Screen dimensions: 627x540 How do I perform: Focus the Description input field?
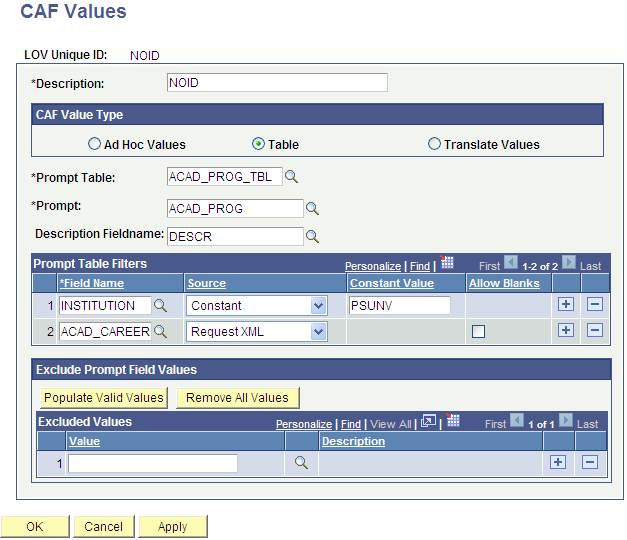[x=277, y=82]
